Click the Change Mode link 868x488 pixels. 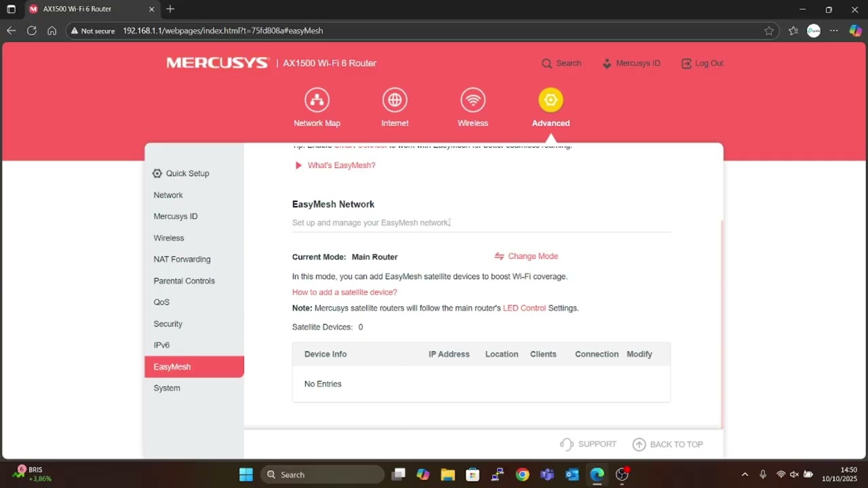pos(526,256)
